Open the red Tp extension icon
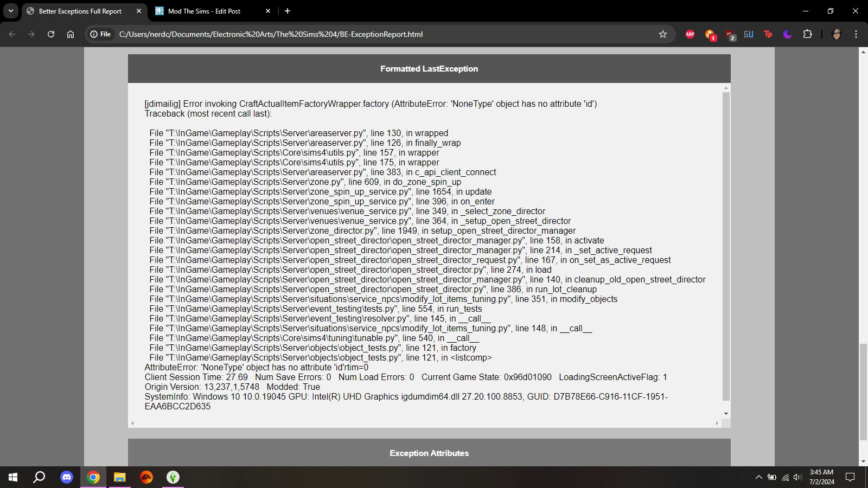 click(x=768, y=34)
